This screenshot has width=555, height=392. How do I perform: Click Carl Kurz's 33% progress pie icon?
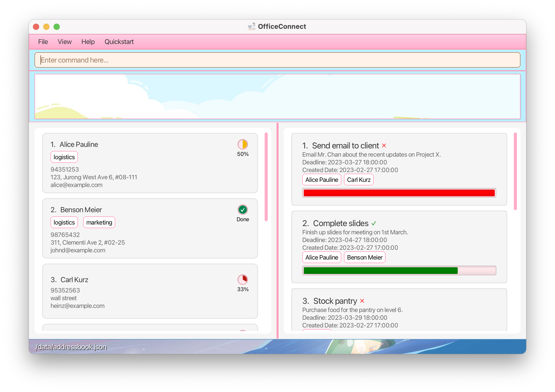[x=242, y=279]
